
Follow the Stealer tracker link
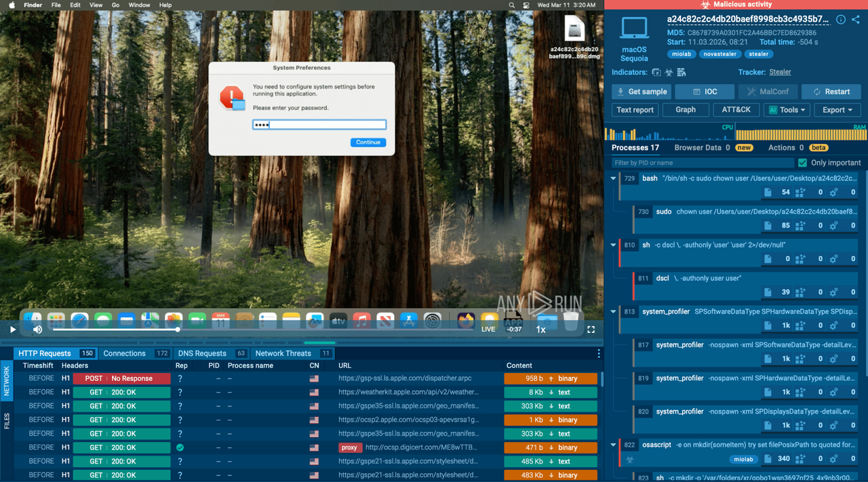coord(780,72)
